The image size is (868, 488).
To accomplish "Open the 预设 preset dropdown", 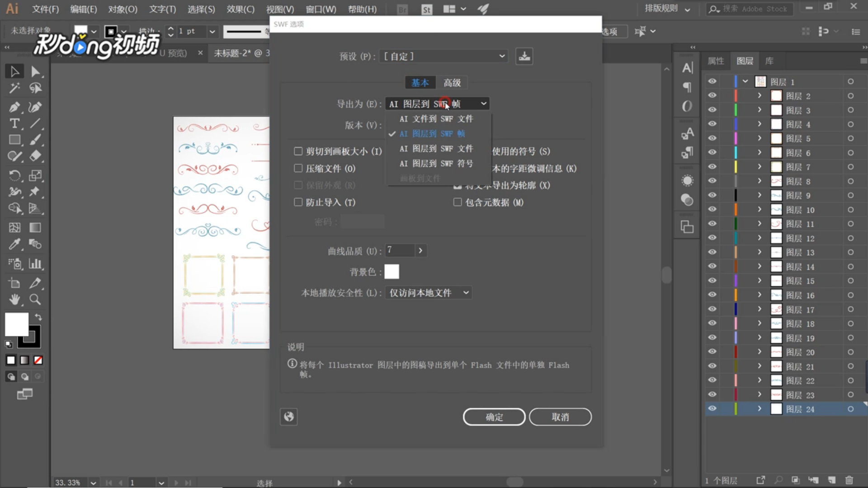I will pos(443,56).
